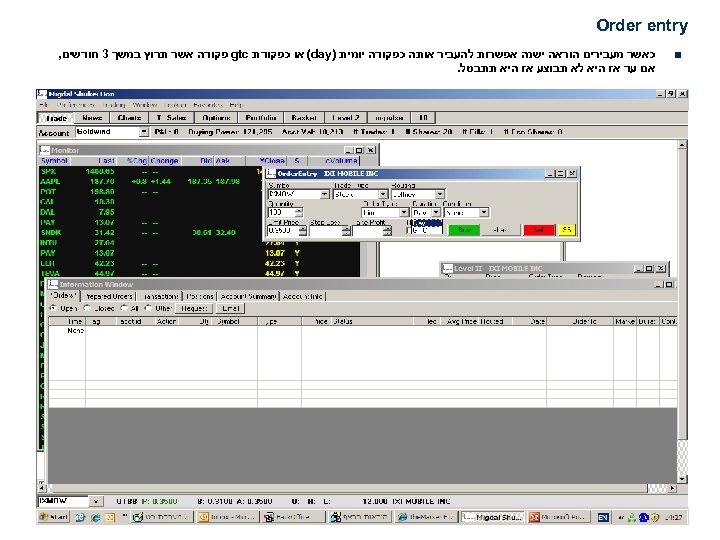Open the Options toolbar tab
The height and width of the screenshot is (540, 720).
tap(216, 118)
